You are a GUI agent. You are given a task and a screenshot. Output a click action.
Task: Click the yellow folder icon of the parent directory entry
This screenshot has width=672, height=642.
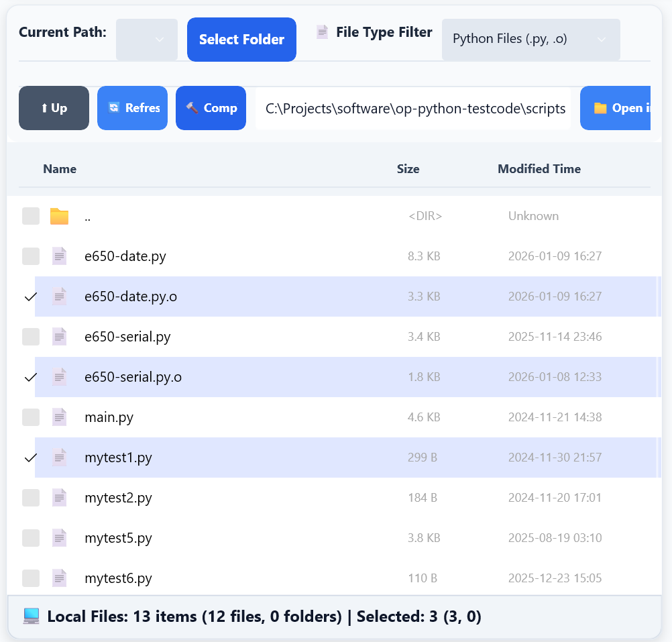tap(59, 215)
